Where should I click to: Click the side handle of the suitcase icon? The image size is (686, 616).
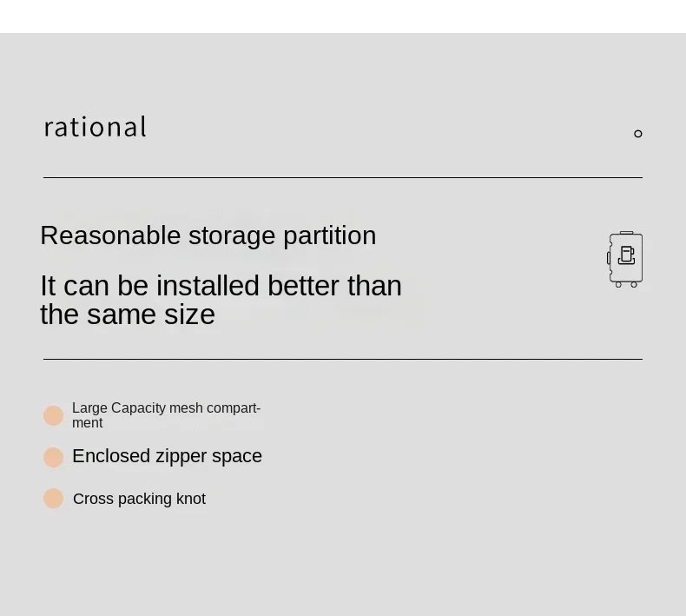pos(609,257)
